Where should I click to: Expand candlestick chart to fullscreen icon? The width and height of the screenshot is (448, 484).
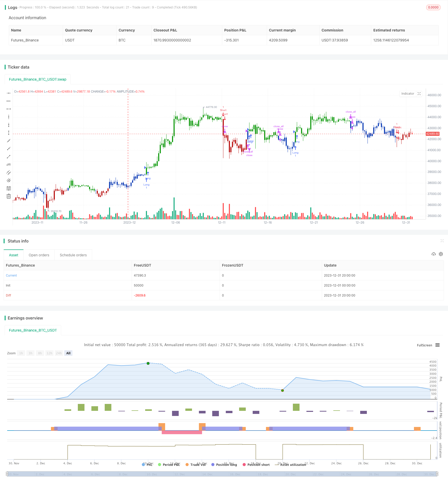[x=419, y=94]
